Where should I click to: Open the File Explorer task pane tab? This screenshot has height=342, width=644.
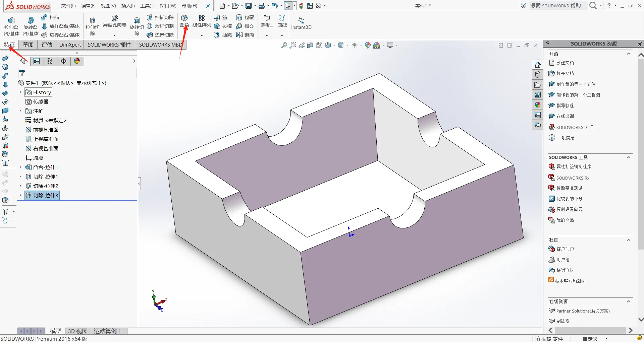(538, 85)
